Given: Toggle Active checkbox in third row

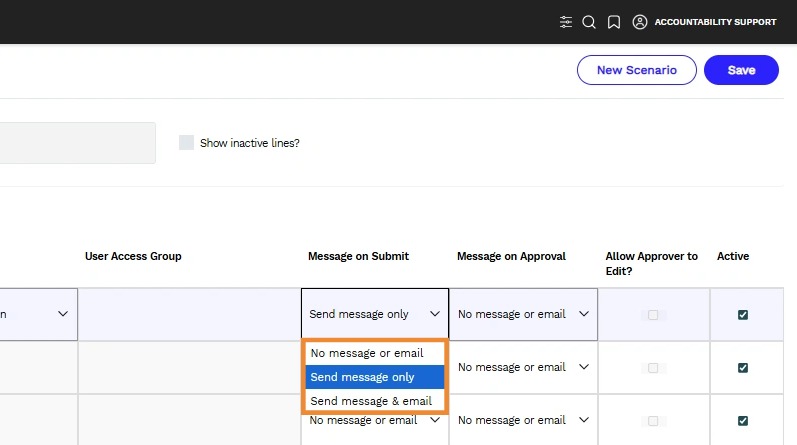Looking at the screenshot, I should point(743,421).
